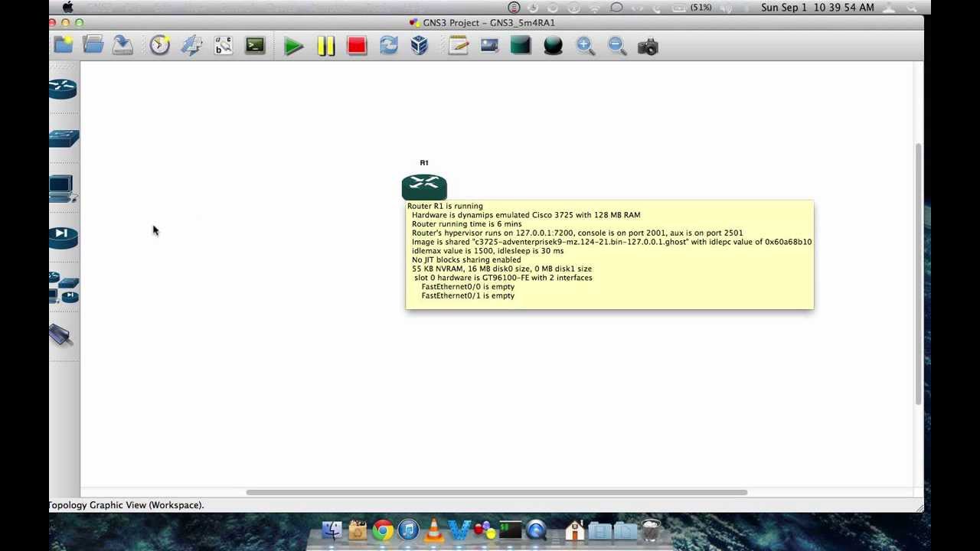Click the 'Topology Graphic View (Workspace).' status text
Screen dimensions: 980x551
pyautogui.click(x=126, y=505)
